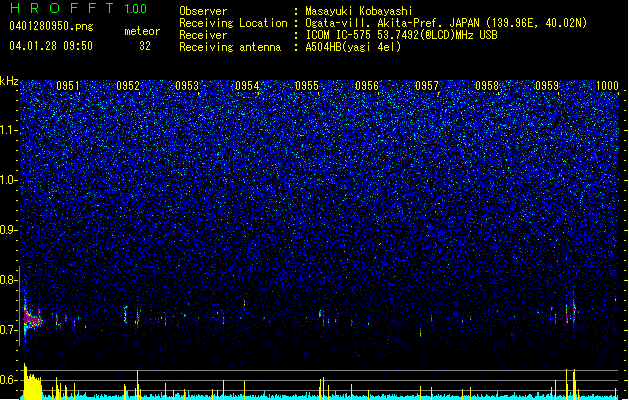Click the magenta echo pair under 0959
629x400 pixels.
570,313
